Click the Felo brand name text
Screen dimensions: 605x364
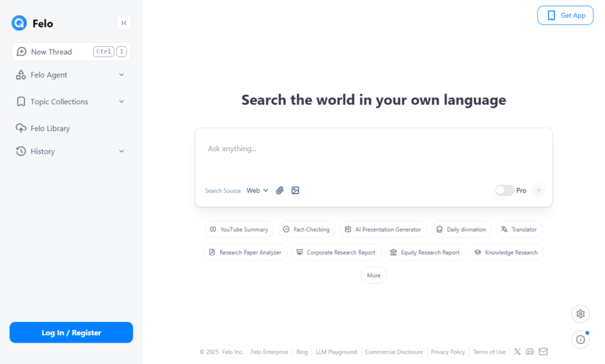(x=43, y=23)
